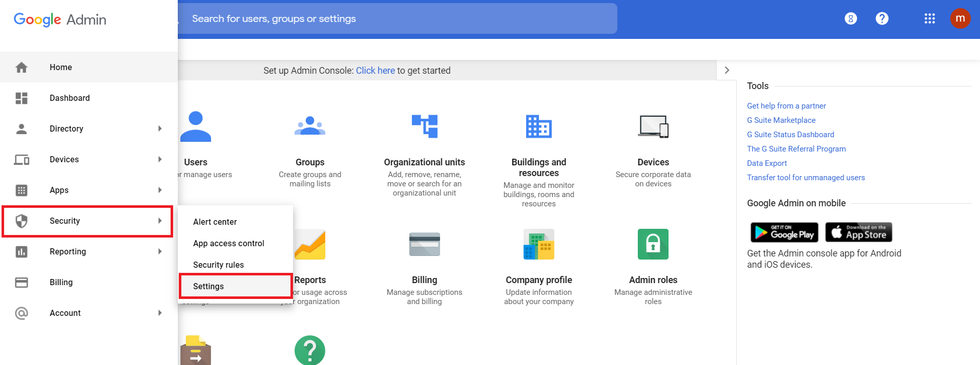Expand Directory submenu arrow
This screenshot has height=365, width=980.
click(160, 128)
